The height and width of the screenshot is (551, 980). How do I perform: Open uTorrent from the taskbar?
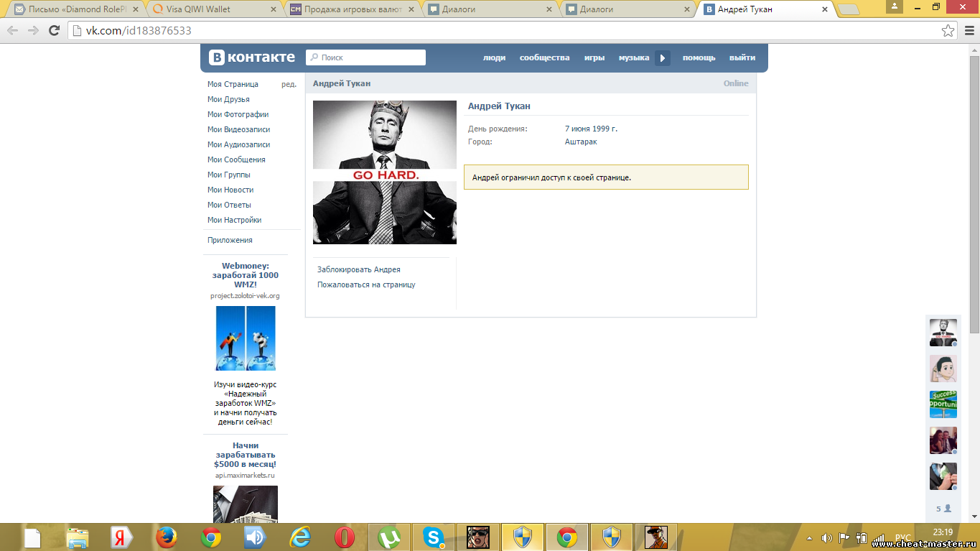[389, 537]
